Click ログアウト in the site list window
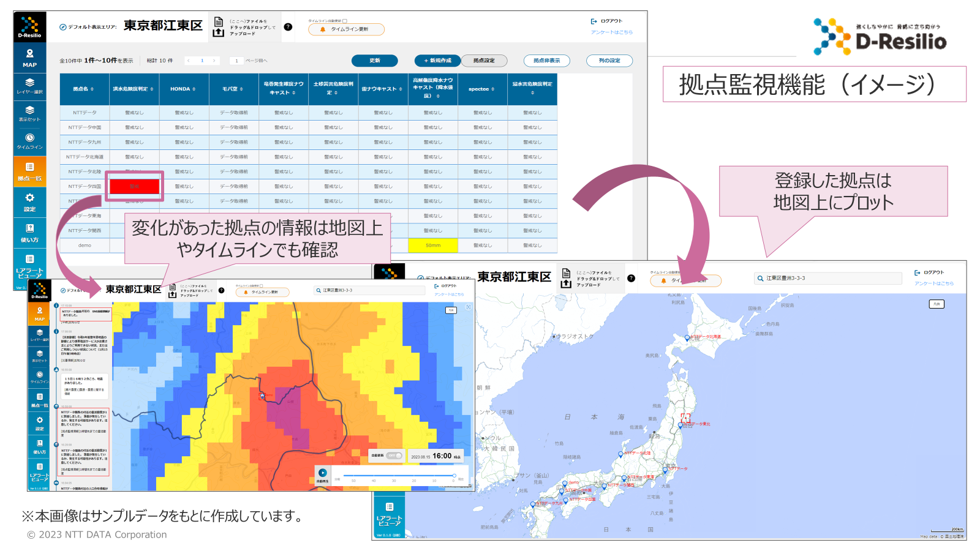The image size is (980, 551). [x=607, y=21]
